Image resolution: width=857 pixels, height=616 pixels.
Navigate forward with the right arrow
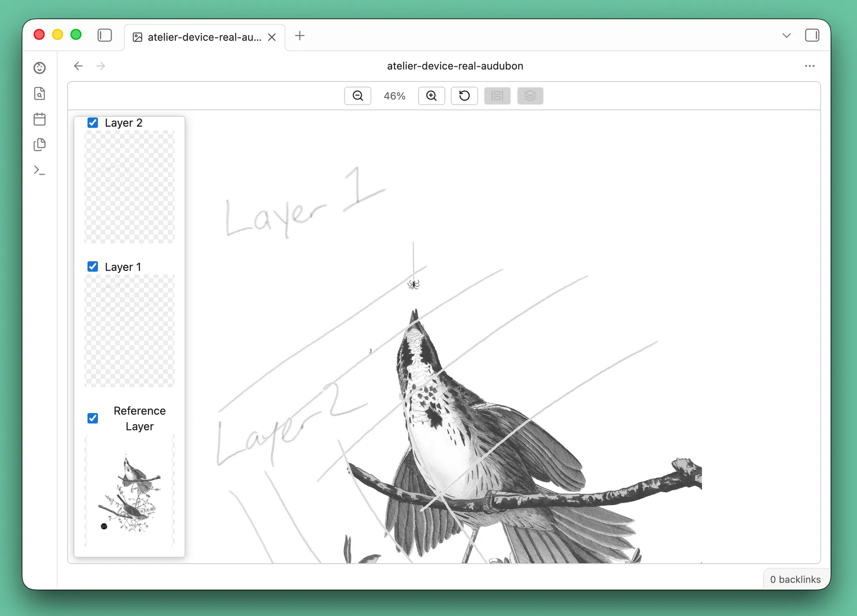[x=101, y=66]
